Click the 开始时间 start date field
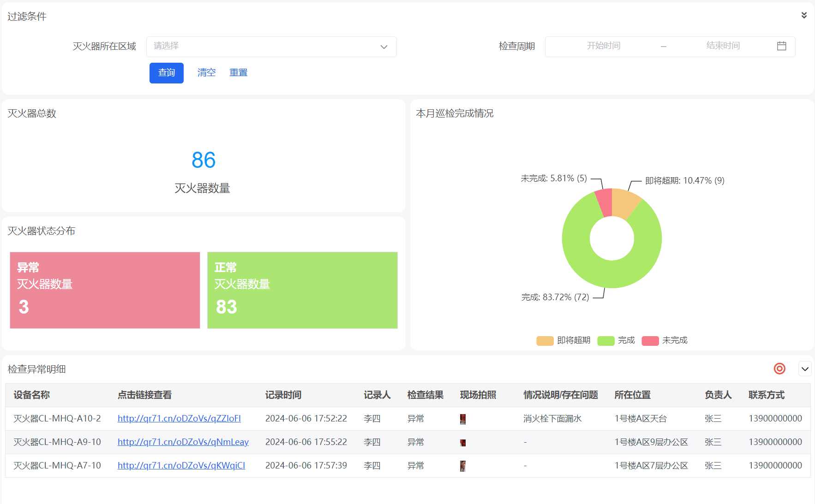This screenshot has width=815, height=504. pos(603,46)
